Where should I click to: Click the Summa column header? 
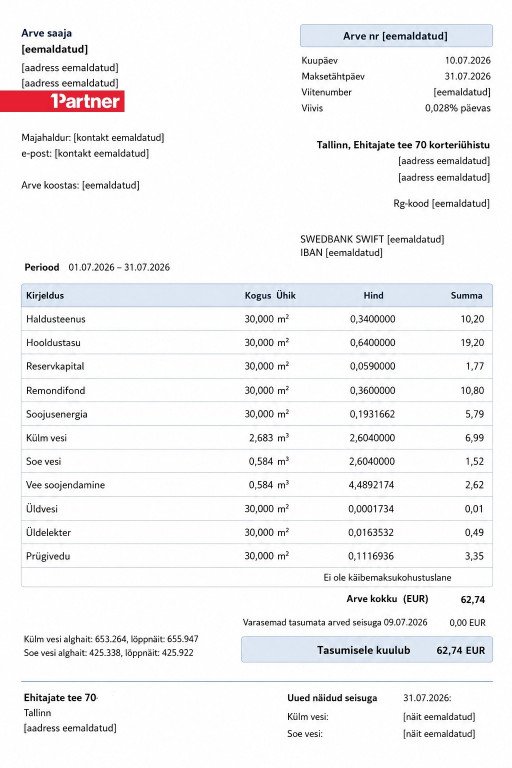click(466, 295)
